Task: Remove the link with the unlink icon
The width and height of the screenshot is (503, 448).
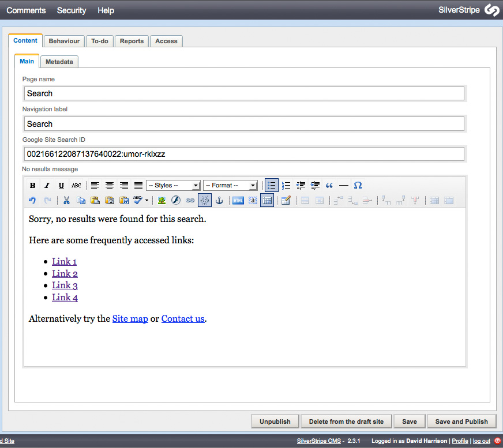Action: [205, 201]
